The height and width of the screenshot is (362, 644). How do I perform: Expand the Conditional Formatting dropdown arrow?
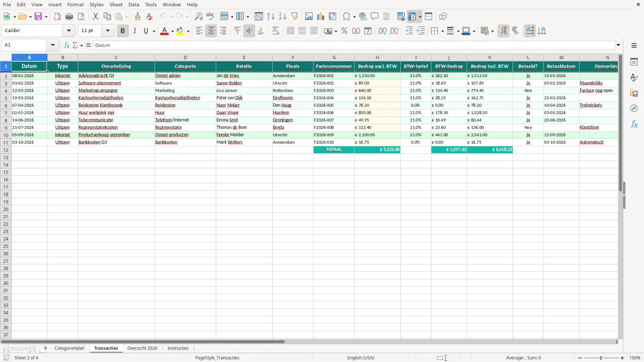coord(492,31)
